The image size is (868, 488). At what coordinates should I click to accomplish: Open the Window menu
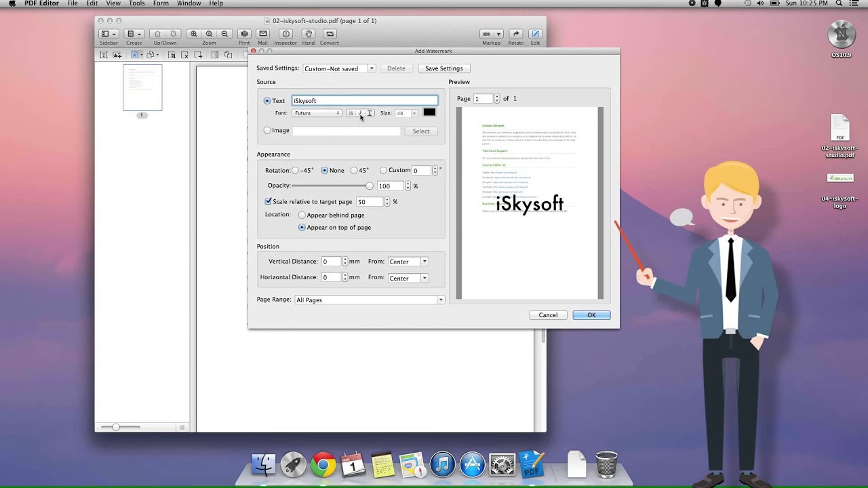coord(189,3)
